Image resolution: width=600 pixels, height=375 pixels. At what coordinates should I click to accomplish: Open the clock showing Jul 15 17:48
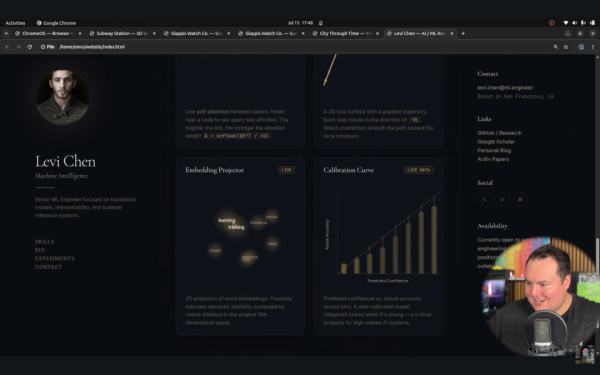(x=300, y=23)
